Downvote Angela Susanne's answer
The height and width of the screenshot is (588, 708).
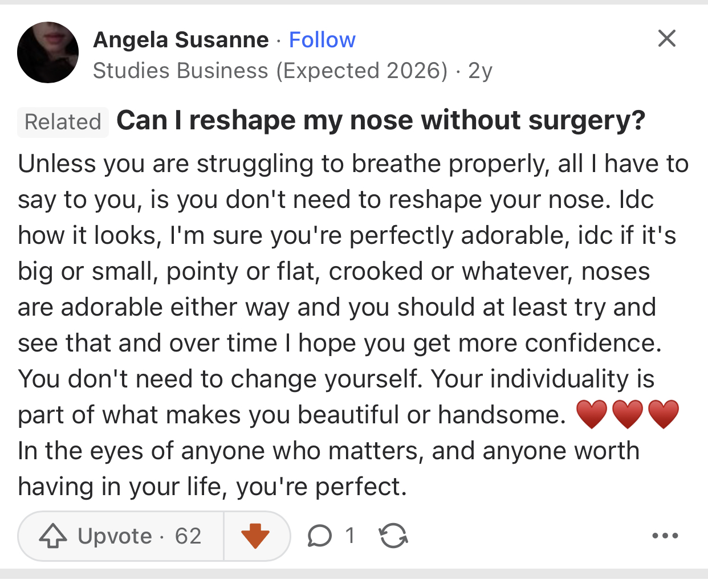point(255,536)
